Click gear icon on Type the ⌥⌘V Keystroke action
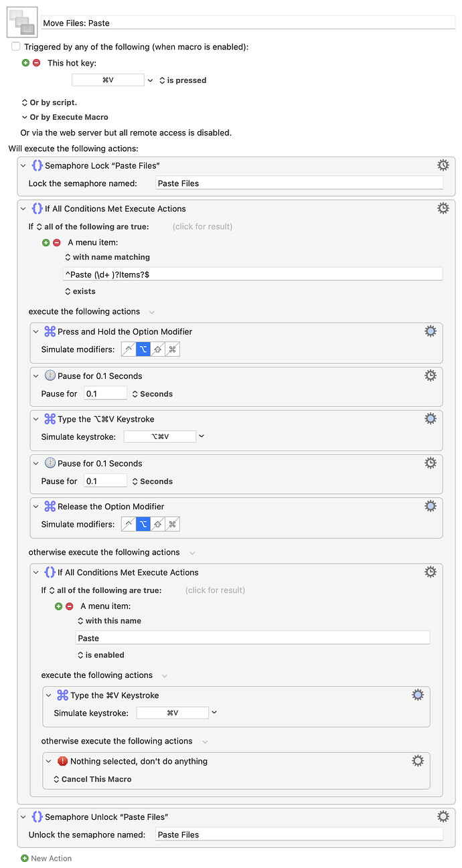This screenshot has width=462, height=868. pos(431,418)
